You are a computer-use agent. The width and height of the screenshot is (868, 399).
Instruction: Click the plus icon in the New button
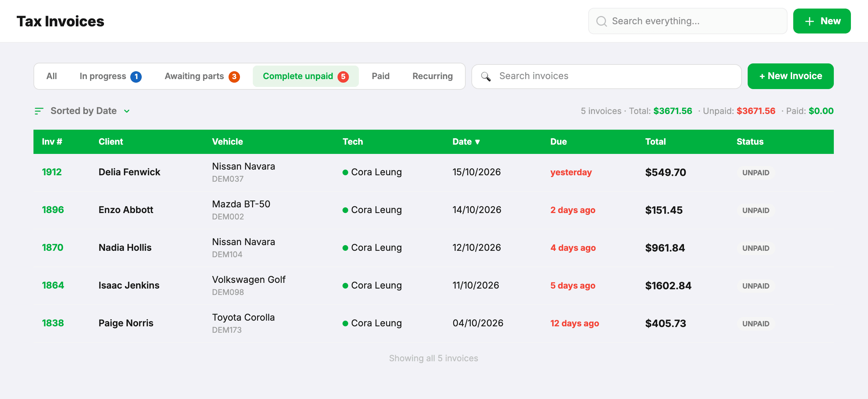(x=810, y=21)
